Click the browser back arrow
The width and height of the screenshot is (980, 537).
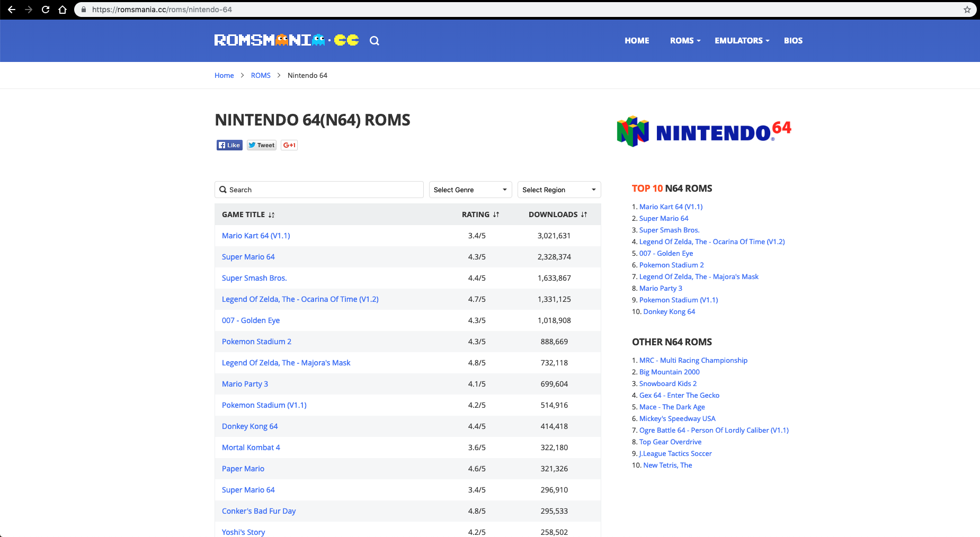(12, 10)
